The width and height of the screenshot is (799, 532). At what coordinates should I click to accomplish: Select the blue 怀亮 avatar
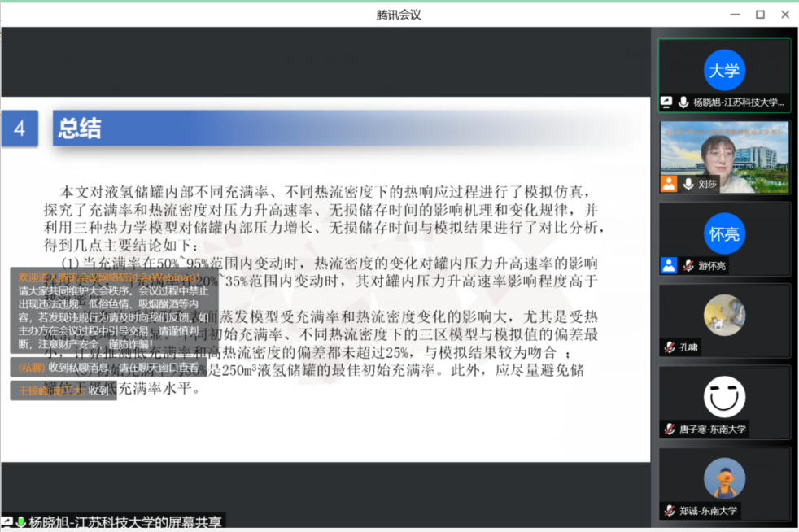724,234
